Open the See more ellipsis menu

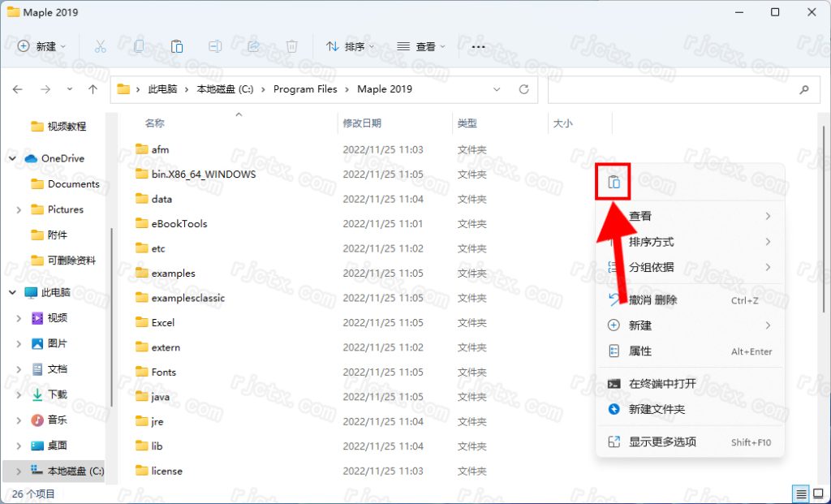pyautogui.click(x=478, y=47)
